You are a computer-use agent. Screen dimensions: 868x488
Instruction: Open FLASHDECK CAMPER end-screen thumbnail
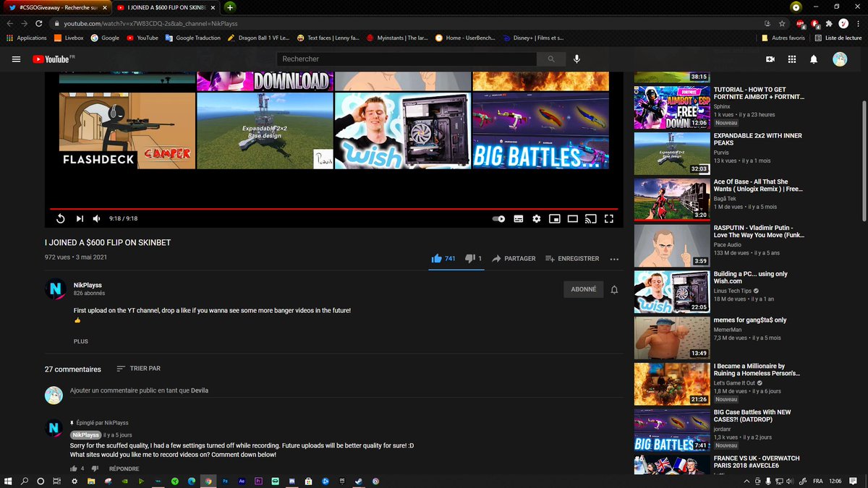pyautogui.click(x=127, y=131)
